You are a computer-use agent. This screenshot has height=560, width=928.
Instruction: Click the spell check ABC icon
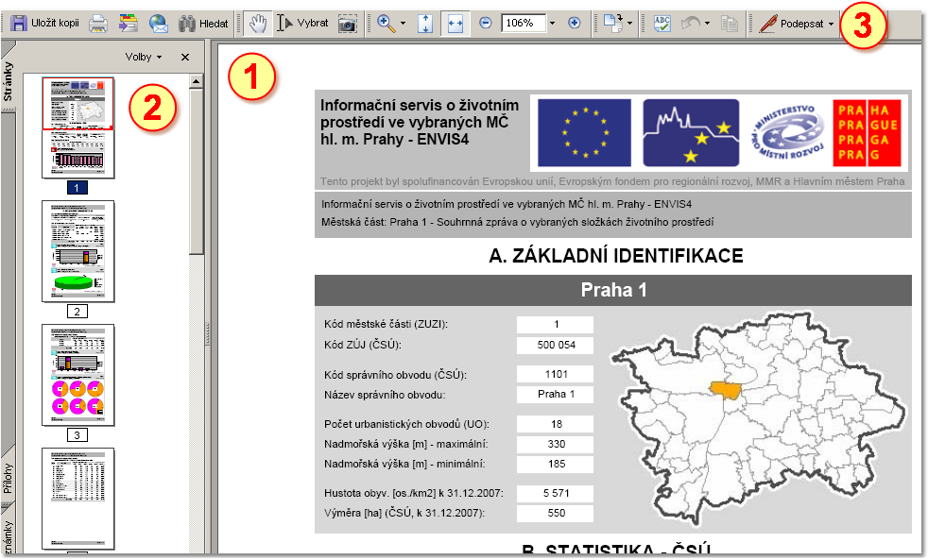click(662, 24)
